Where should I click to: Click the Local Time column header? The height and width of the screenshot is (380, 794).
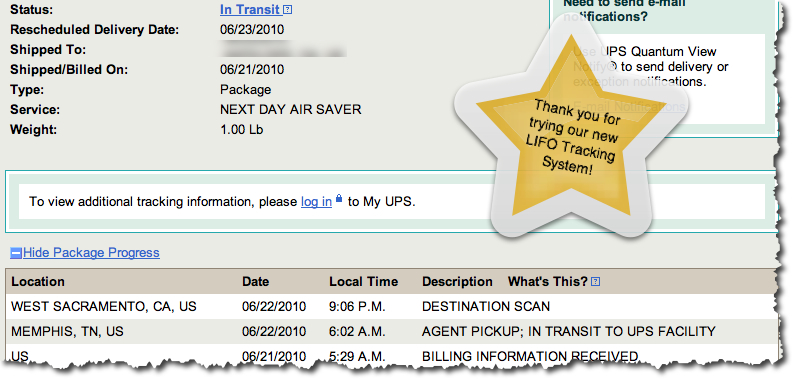tap(364, 282)
